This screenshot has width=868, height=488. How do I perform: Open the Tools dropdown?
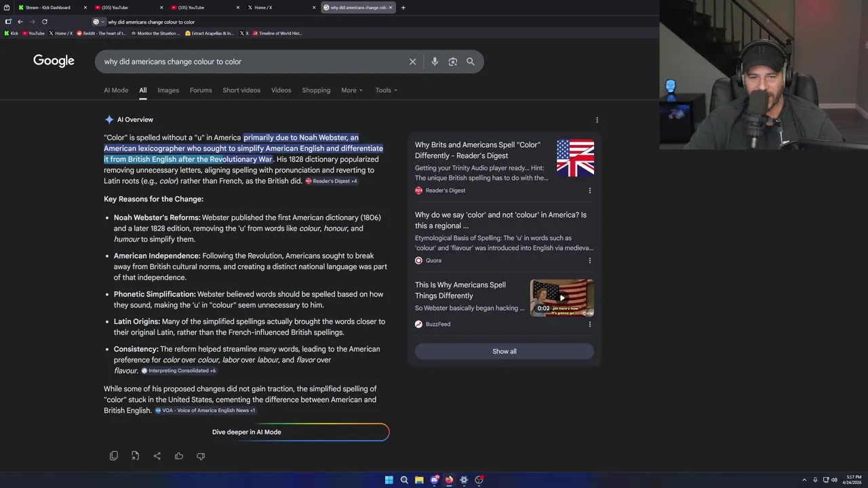click(x=387, y=90)
